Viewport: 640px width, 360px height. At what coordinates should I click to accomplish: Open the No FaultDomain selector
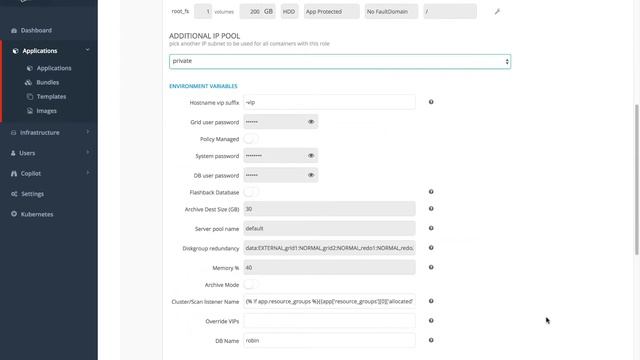[x=391, y=12]
